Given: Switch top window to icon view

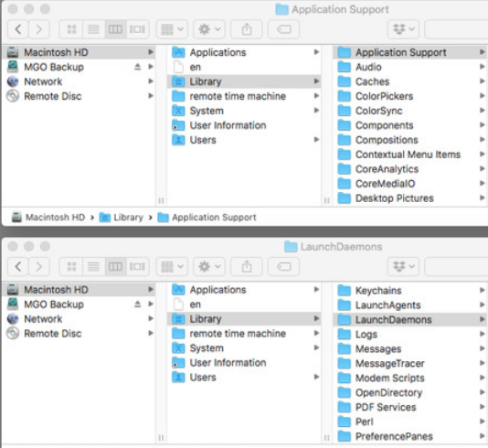Looking at the screenshot, I should (71, 29).
